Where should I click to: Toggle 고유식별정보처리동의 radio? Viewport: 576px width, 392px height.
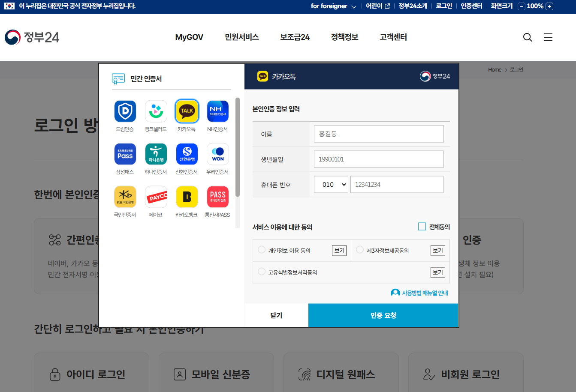(262, 272)
